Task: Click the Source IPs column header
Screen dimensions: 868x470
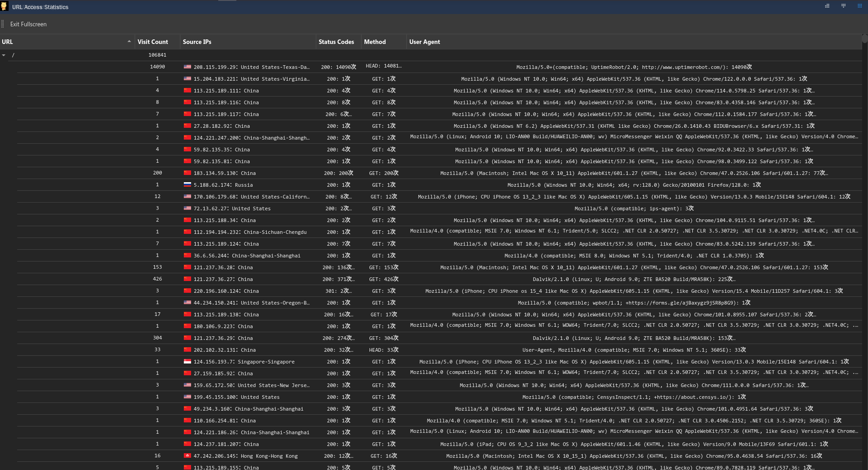Action: (x=197, y=42)
